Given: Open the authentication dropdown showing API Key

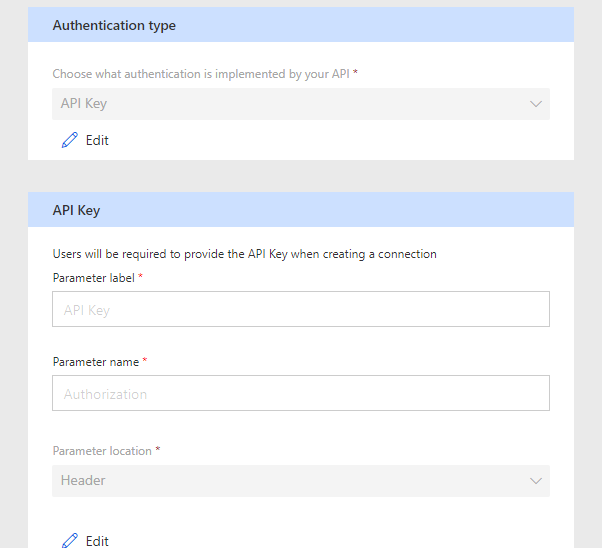Looking at the screenshot, I should [290, 104].
